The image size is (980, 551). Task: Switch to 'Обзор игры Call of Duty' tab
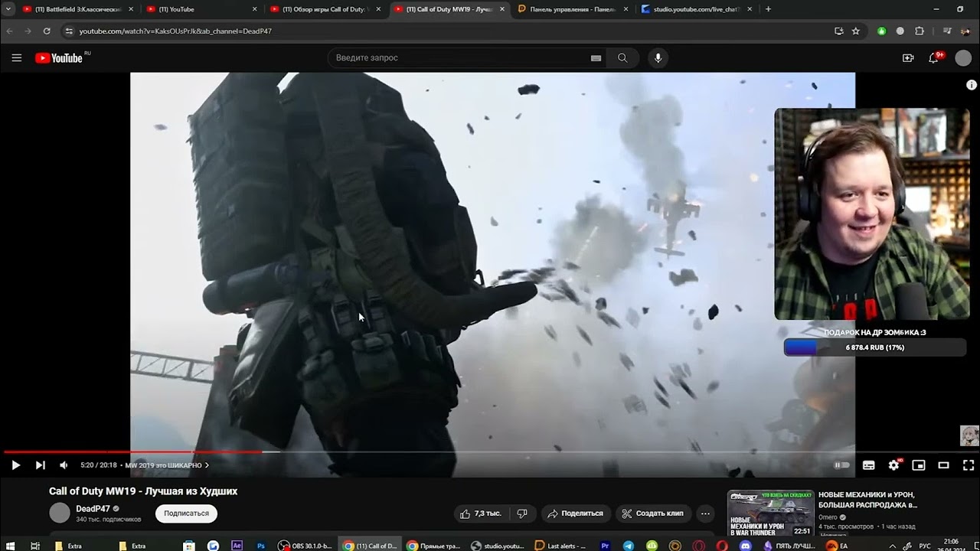[324, 9]
